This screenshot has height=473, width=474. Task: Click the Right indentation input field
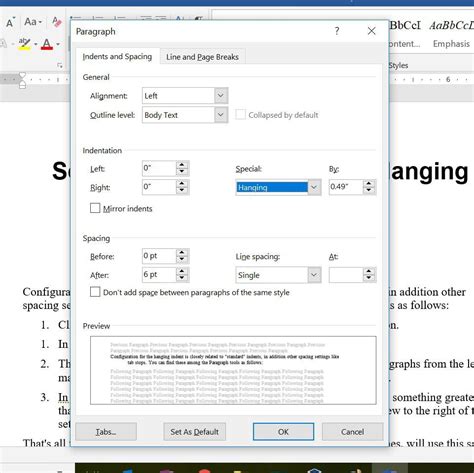point(159,187)
